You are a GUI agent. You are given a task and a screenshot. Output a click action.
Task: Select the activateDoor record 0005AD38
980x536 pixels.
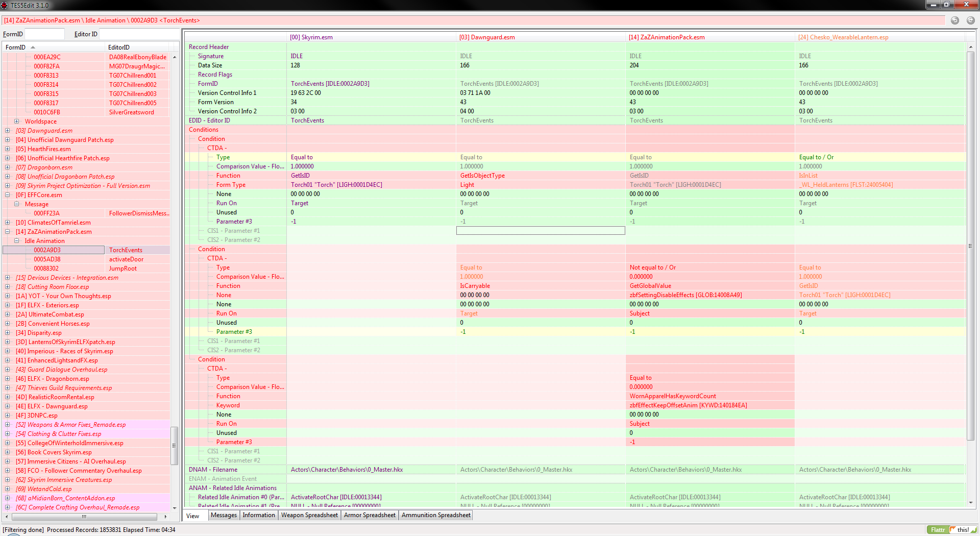47,259
